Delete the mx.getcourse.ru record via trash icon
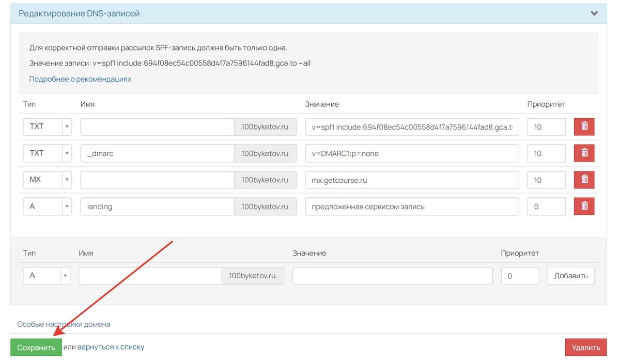 click(x=584, y=180)
